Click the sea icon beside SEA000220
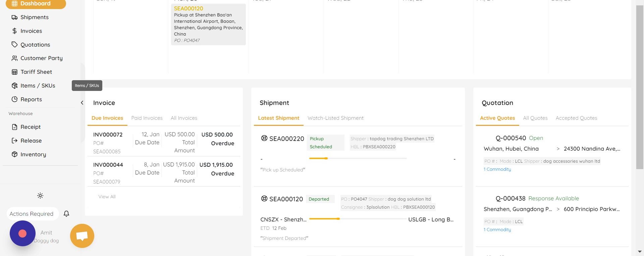The image size is (644, 256). coord(264,138)
